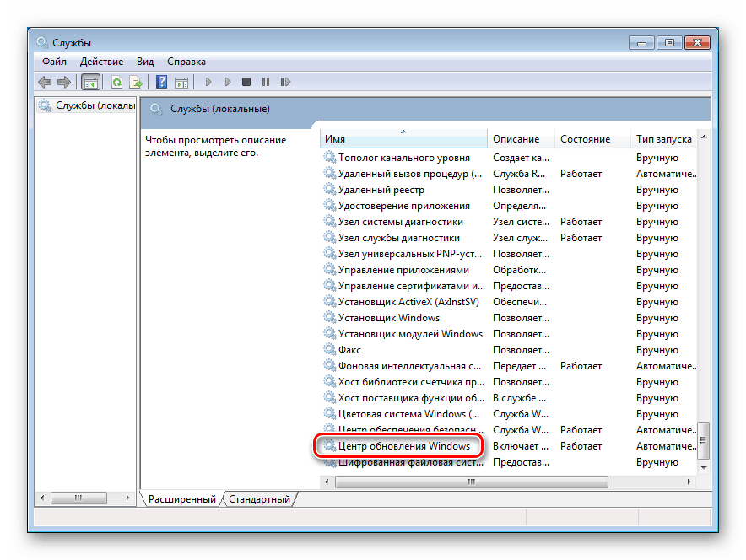Select Службы (локальные) tree node
The width and height of the screenshot is (746, 560).
[88, 105]
